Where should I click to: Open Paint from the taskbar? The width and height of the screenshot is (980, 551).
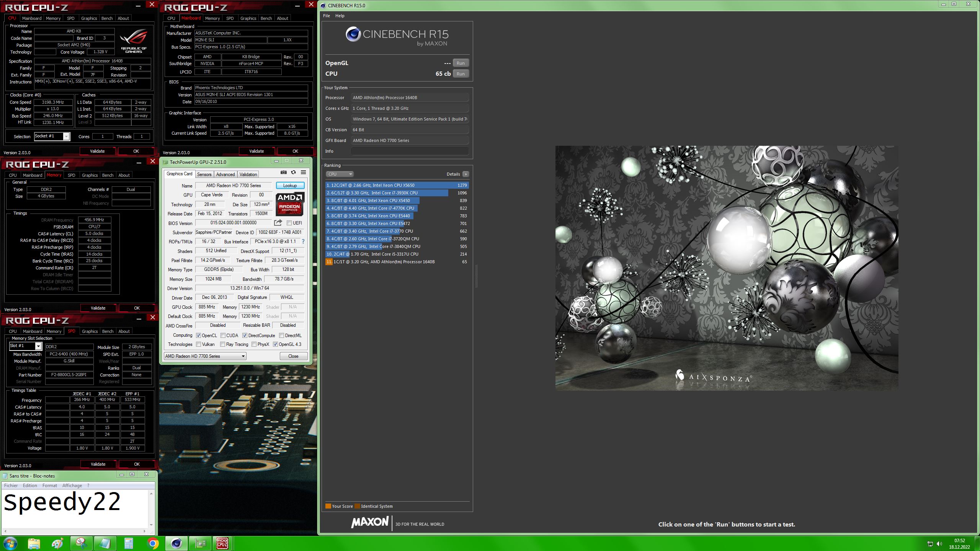coord(57,543)
